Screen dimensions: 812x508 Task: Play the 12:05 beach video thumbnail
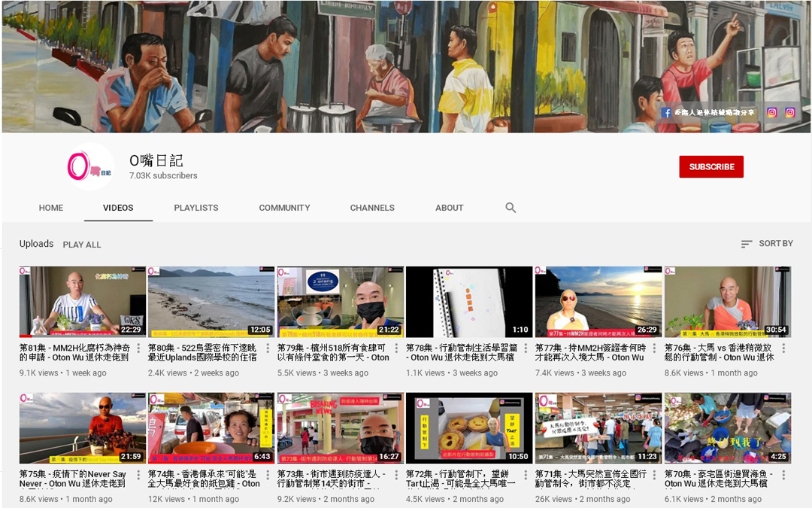pos(211,302)
